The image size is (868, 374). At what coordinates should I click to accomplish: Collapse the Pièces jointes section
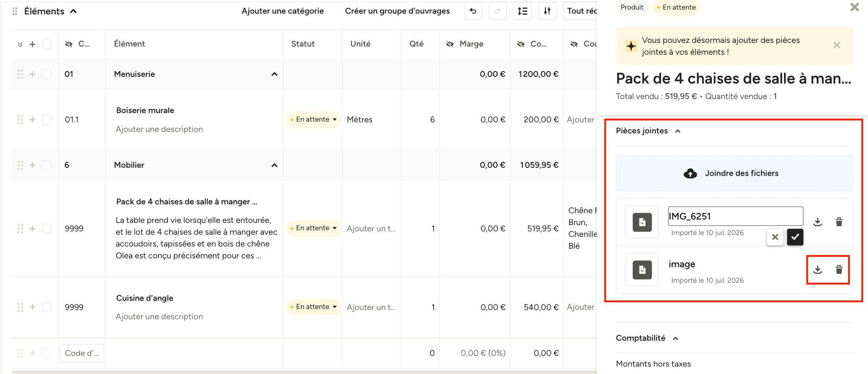pyautogui.click(x=678, y=131)
